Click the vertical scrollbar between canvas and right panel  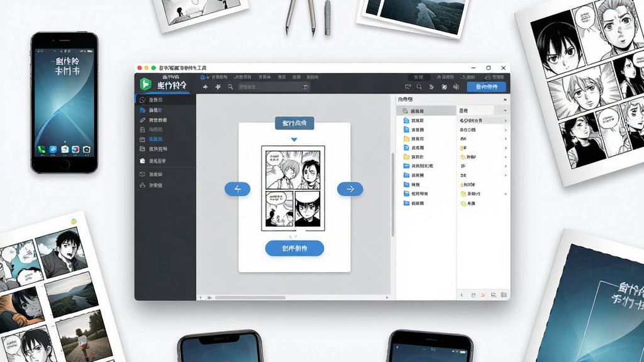click(392, 195)
